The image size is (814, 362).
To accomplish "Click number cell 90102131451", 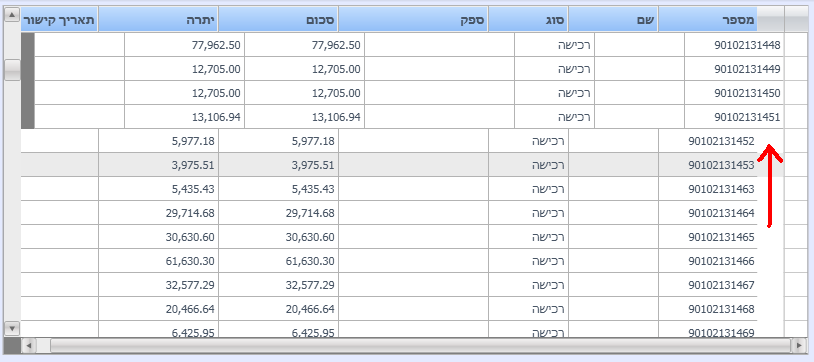I will 734,117.
